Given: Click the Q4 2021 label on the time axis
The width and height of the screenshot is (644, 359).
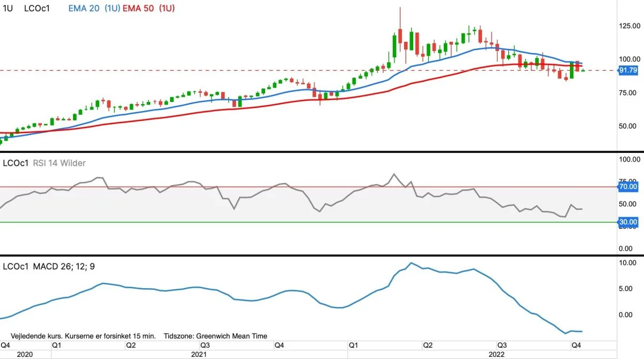Looking at the screenshot, I should 279,345.
